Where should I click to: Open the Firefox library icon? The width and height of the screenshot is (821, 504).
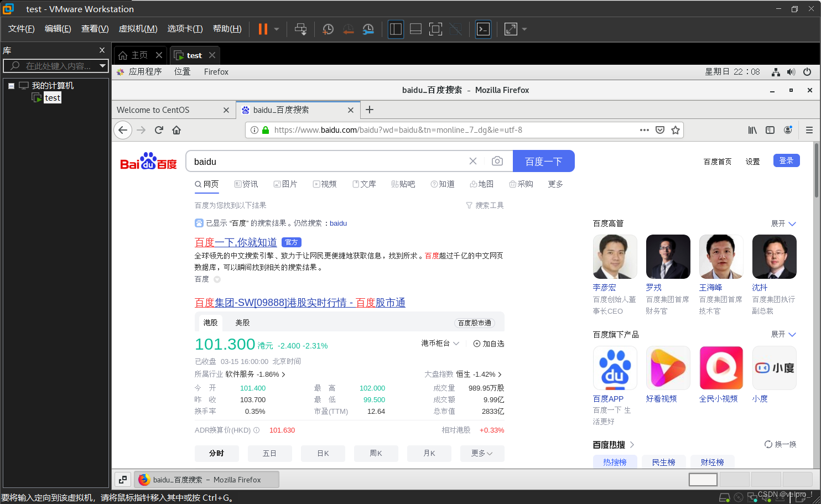click(x=752, y=130)
